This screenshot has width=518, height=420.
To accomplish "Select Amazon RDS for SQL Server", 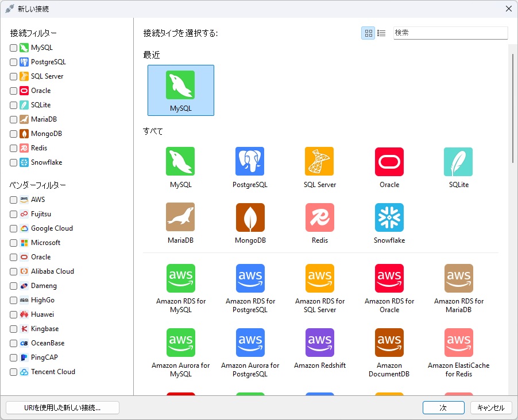I will 319,289.
